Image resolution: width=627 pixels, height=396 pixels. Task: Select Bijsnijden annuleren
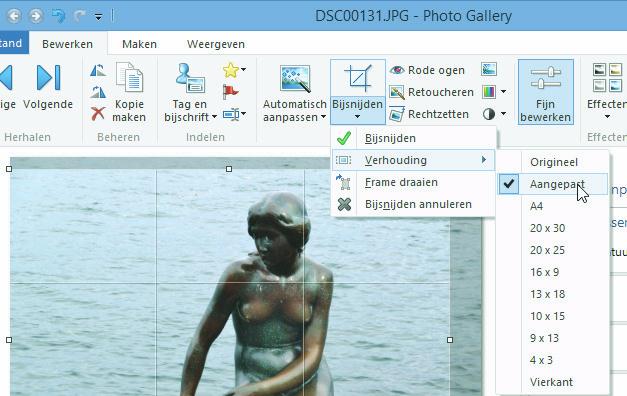pos(413,204)
